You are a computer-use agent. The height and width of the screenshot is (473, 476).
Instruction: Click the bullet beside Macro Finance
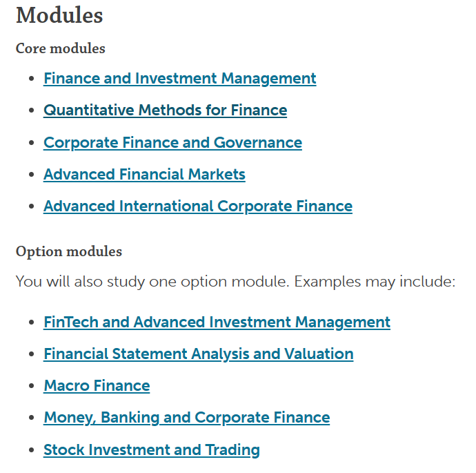[x=31, y=386]
